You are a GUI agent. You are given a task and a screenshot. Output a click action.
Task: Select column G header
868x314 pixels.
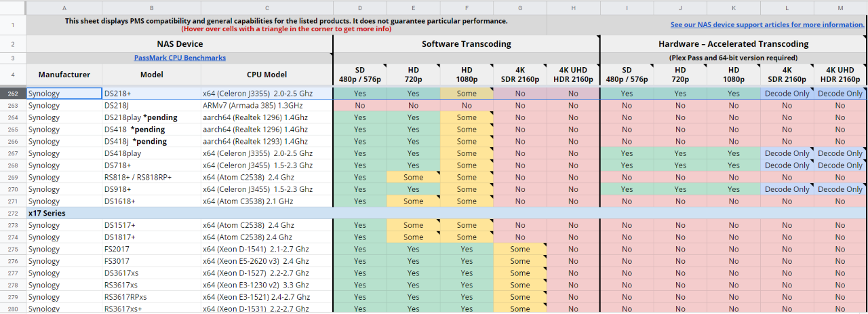520,8
